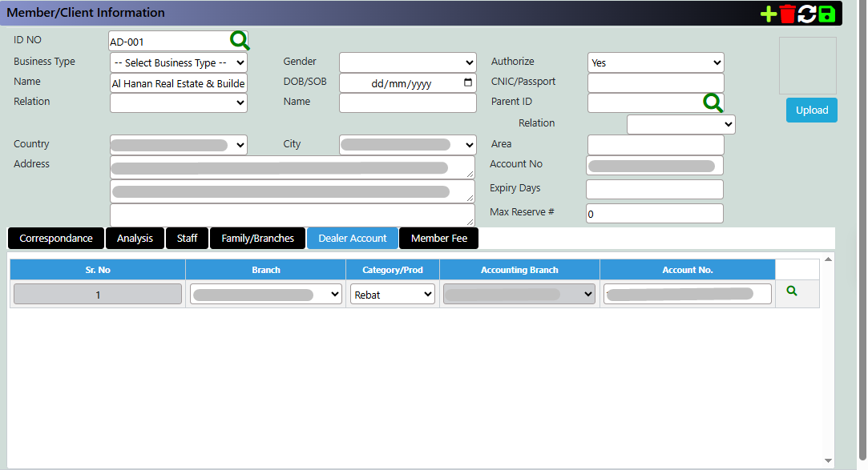
Task: Switch to the Correspondance tab
Action: pyautogui.click(x=56, y=239)
